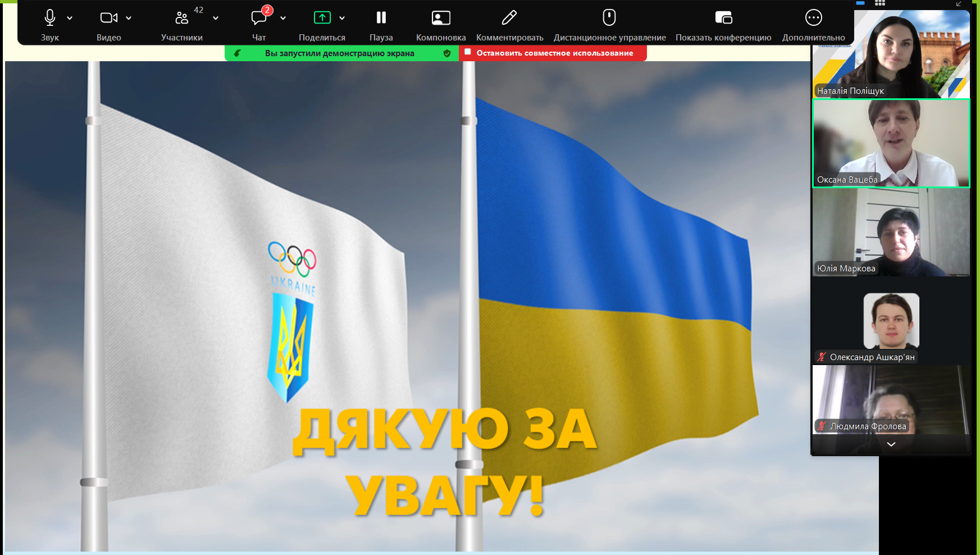Screen dimensions: 980x555
Task: Select Оксана Вацеба video thumbnail
Action: 891,143
